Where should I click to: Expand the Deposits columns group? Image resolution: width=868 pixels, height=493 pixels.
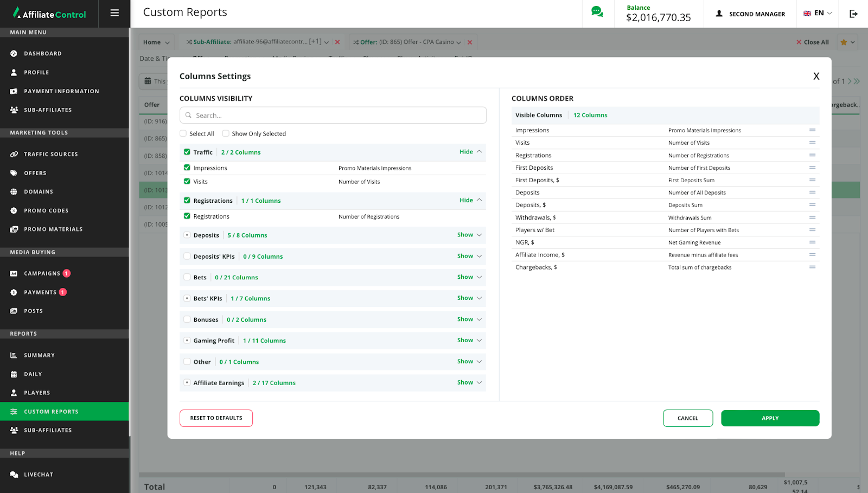click(x=469, y=235)
